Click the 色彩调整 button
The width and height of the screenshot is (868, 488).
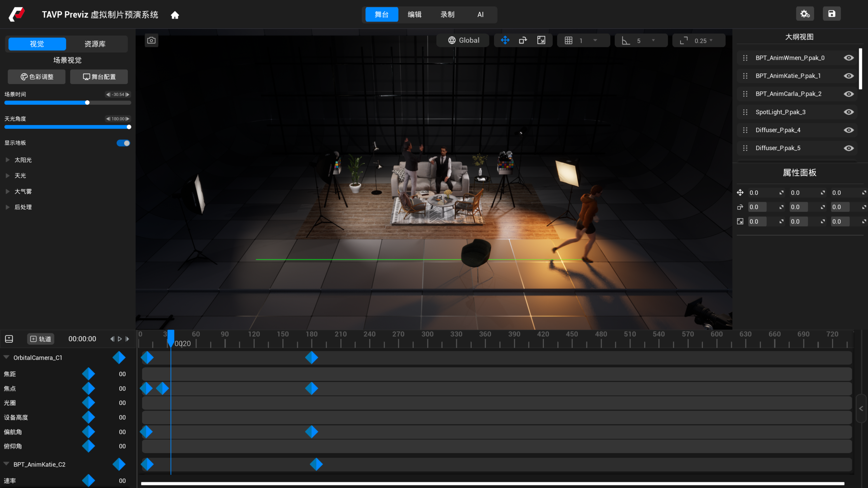coord(37,77)
